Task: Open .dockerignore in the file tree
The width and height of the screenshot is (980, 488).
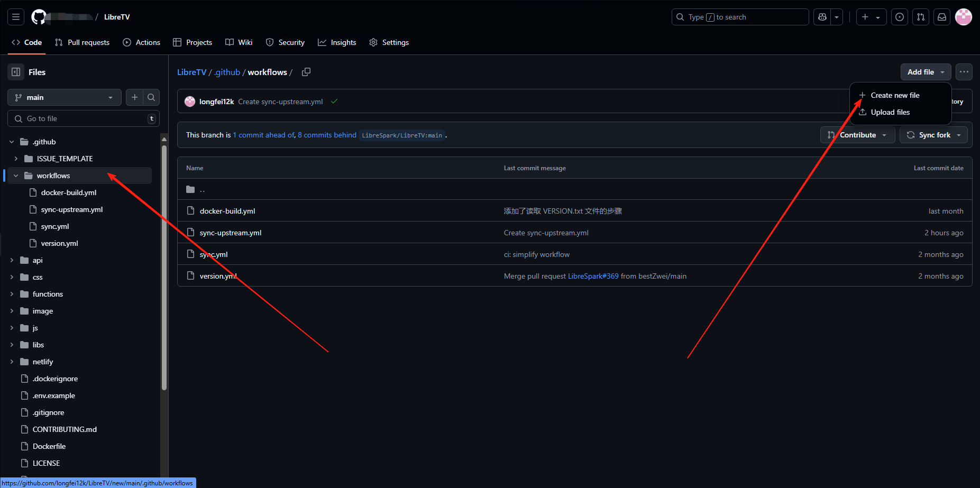Action: coord(55,379)
